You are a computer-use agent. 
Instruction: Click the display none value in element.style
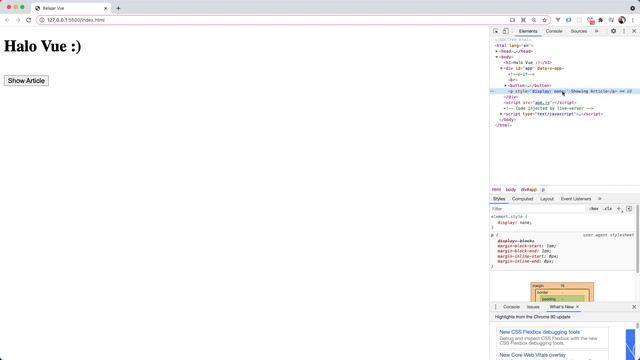tap(525, 223)
